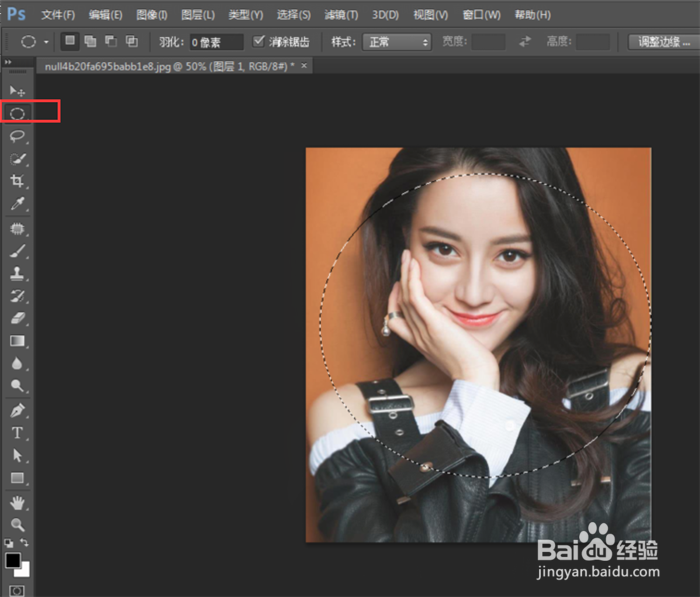This screenshot has width=700, height=597.
Task: Open the 3D(D) menu
Action: point(385,15)
